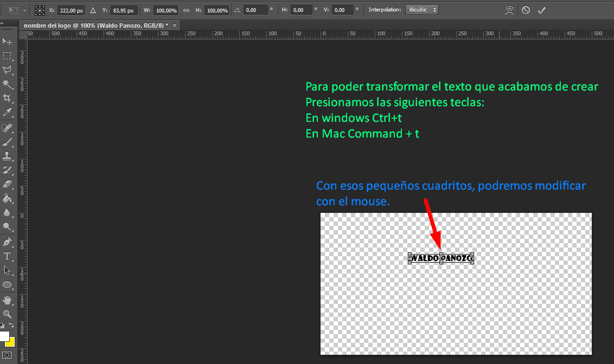The height and width of the screenshot is (364, 614).
Task: Select the Eyedropper tool
Action: point(7,113)
